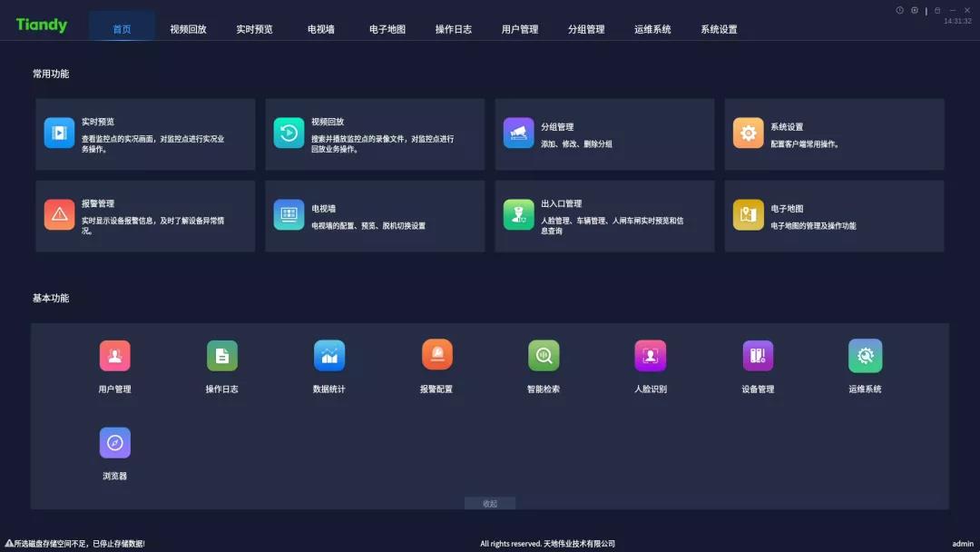This screenshot has height=552, width=980.
Task: Click the 报警管理 warning triangle icon
Action: point(58,215)
